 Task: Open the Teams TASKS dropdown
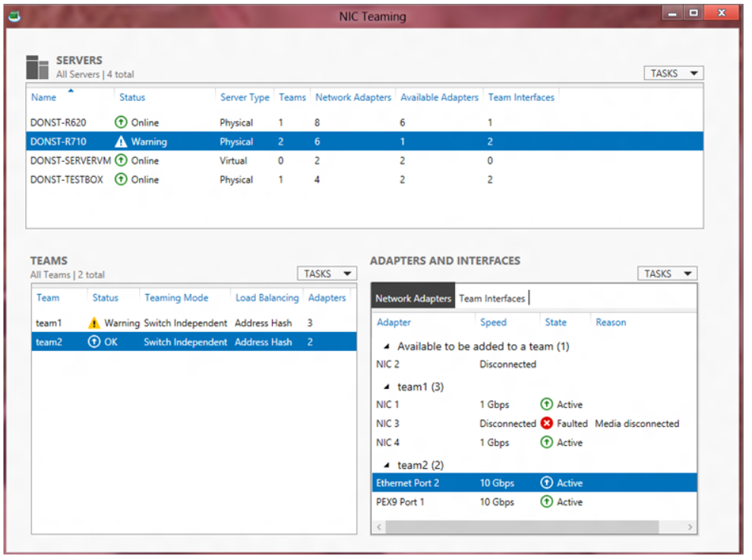326,274
